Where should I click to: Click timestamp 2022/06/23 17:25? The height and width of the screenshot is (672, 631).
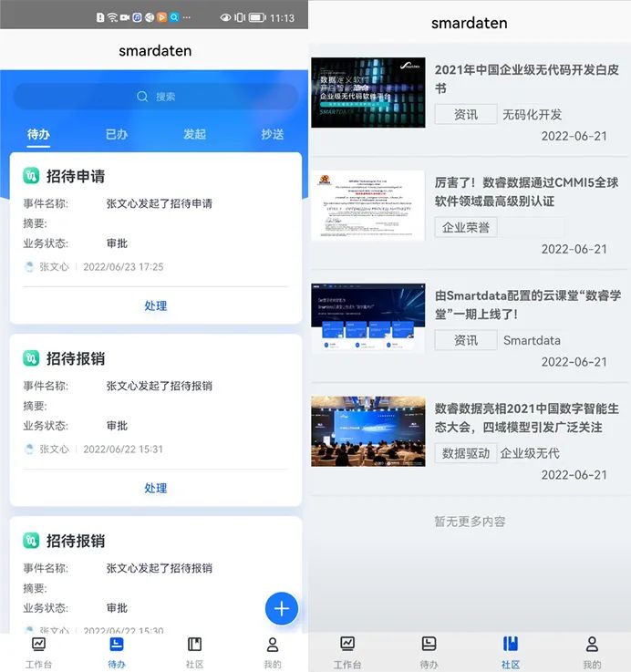123,266
